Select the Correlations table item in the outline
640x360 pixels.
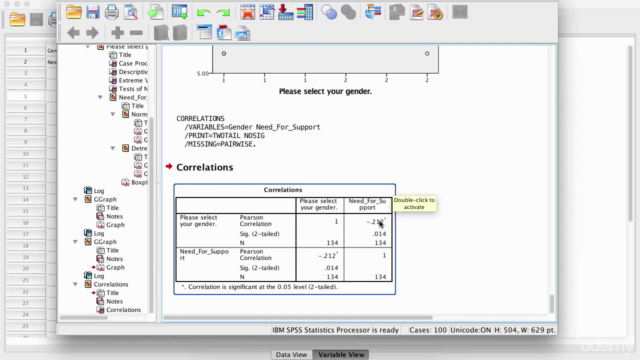(119, 310)
